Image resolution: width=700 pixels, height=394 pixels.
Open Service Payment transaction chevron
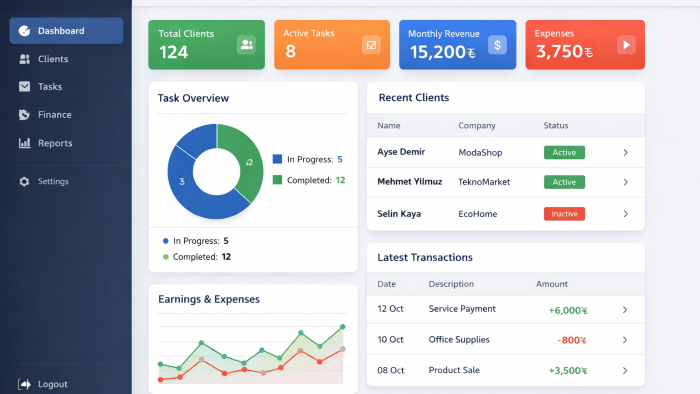pos(625,310)
